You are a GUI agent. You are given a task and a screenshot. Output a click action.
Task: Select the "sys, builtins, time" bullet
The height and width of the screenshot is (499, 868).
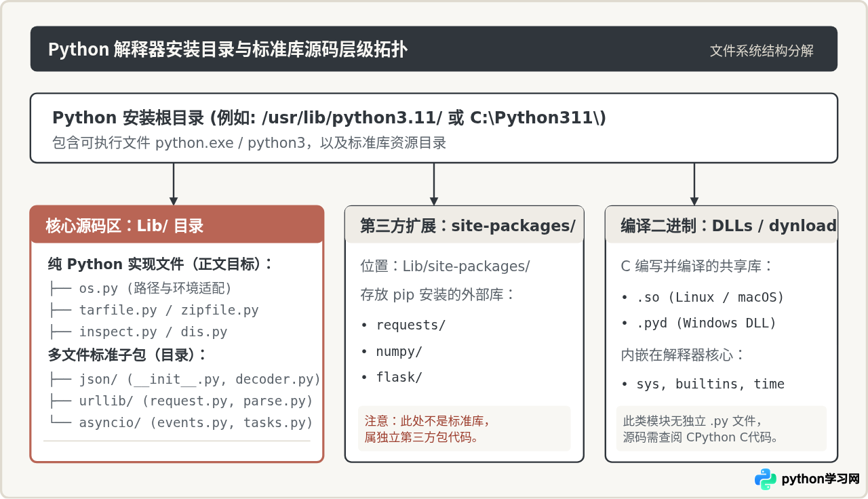(x=703, y=384)
